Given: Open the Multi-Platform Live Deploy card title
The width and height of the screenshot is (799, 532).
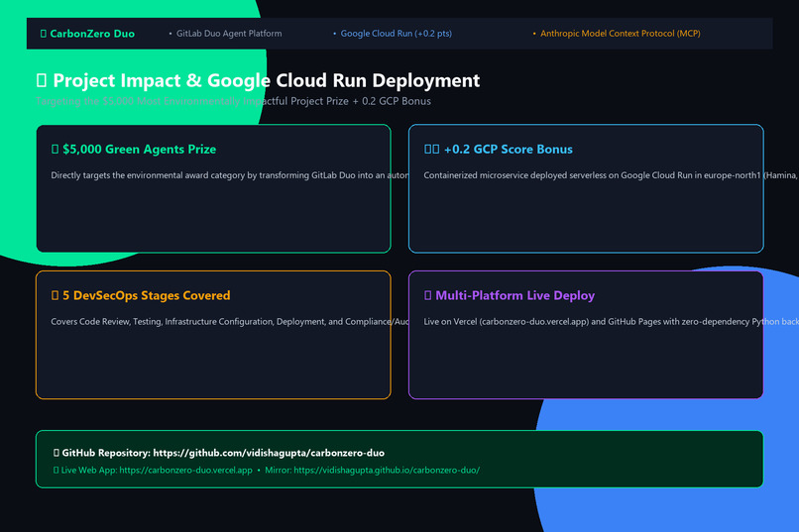Looking at the screenshot, I should coord(515,296).
